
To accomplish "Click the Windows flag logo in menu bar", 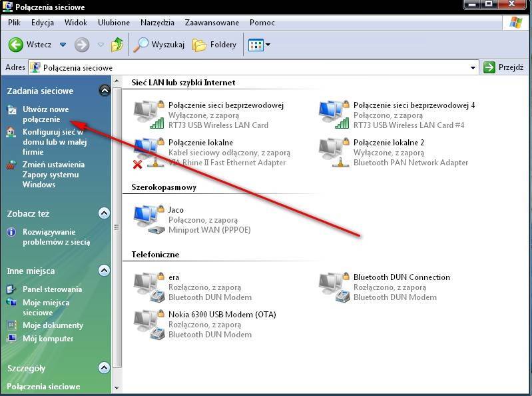I will point(516,23).
